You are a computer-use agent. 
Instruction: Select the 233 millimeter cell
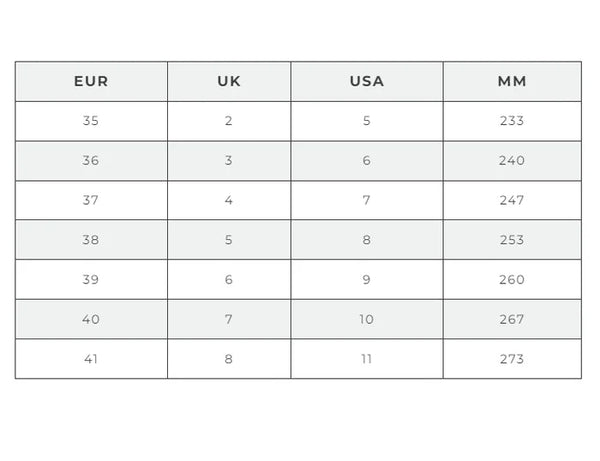pyautogui.click(x=511, y=121)
